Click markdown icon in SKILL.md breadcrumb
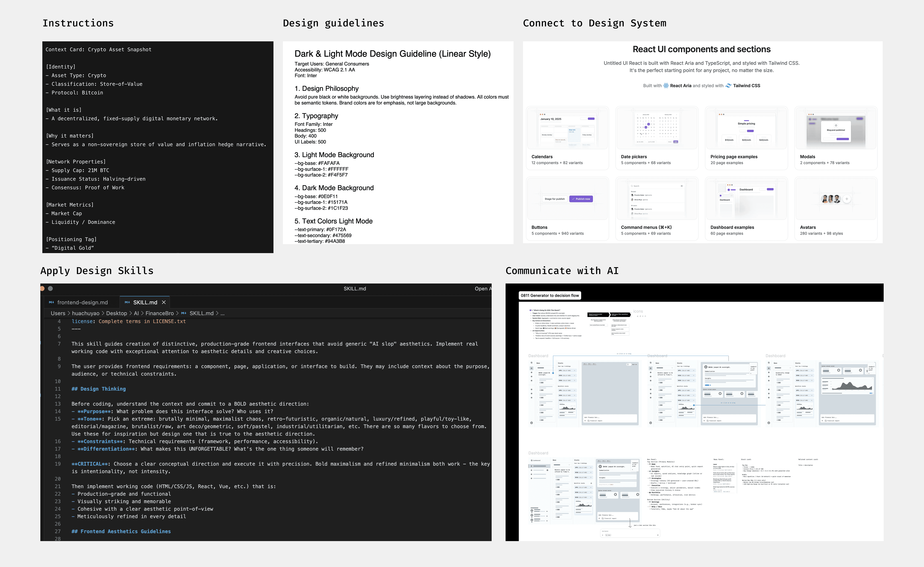The image size is (924, 567). coord(184,313)
